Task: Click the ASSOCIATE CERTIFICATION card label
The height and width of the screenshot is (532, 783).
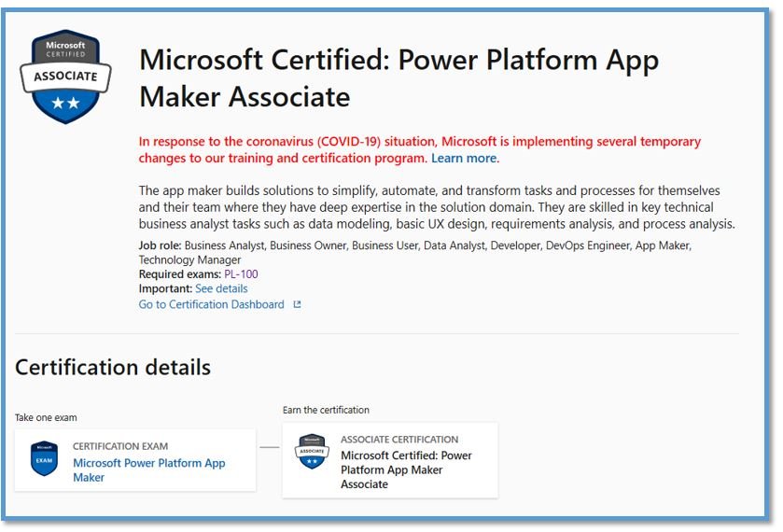Action: (399, 440)
